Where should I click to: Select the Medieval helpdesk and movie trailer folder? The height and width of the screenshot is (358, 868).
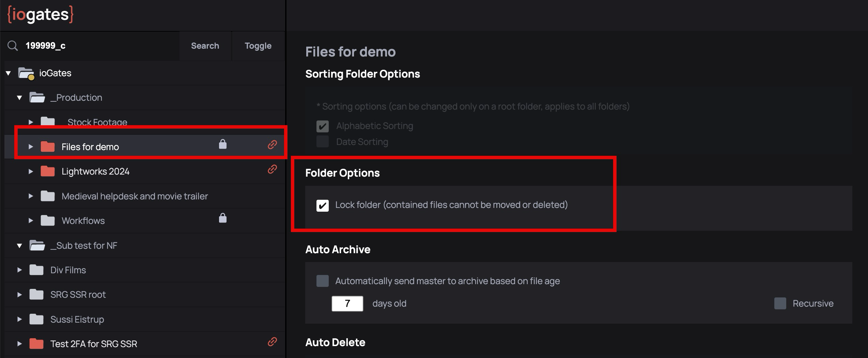pos(135,196)
